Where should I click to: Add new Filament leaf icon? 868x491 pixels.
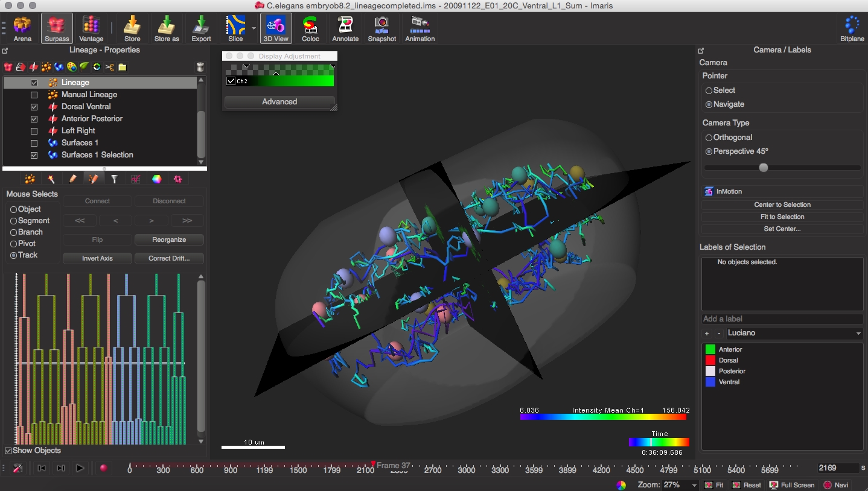click(85, 67)
